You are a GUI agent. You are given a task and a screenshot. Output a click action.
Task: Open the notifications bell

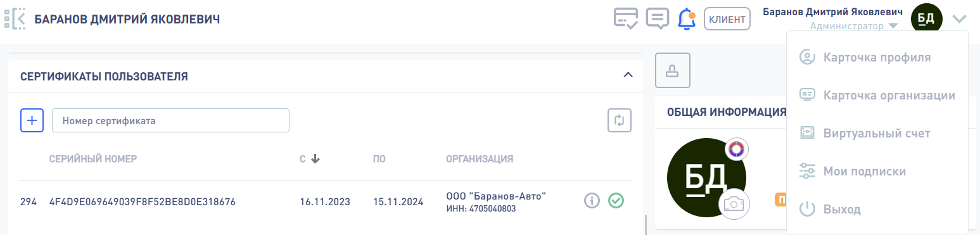pyautogui.click(x=687, y=18)
